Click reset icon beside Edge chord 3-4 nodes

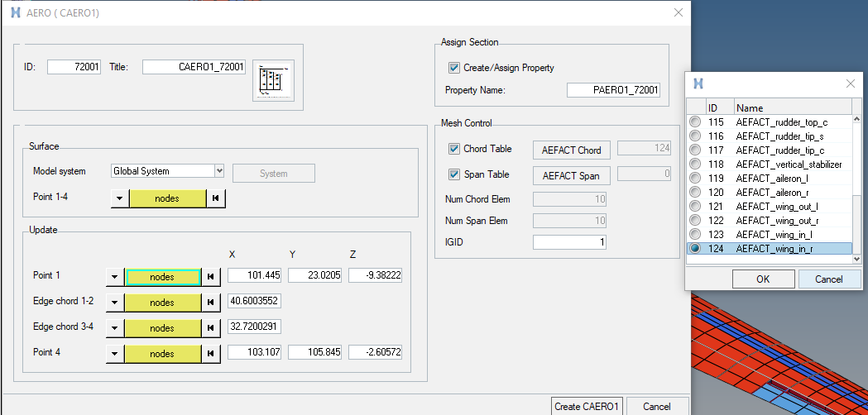pyautogui.click(x=211, y=328)
